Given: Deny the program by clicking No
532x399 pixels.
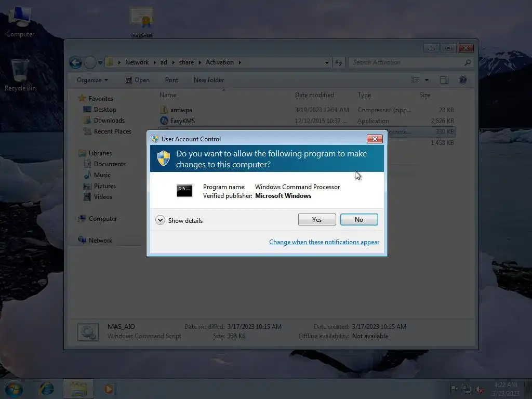Looking at the screenshot, I should [359, 220].
